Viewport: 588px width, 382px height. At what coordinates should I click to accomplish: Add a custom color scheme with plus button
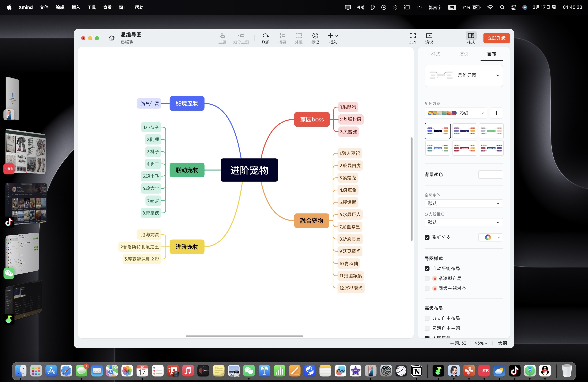[x=496, y=113]
